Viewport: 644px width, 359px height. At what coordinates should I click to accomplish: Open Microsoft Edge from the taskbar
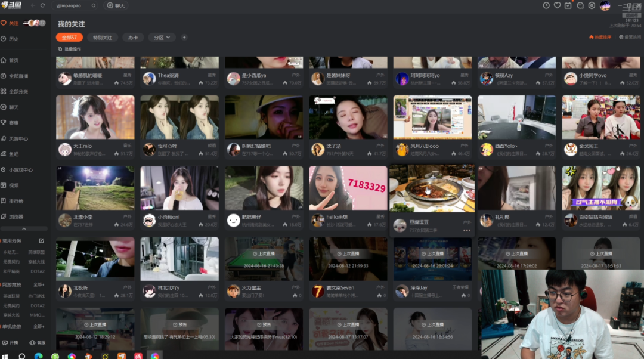(x=38, y=356)
